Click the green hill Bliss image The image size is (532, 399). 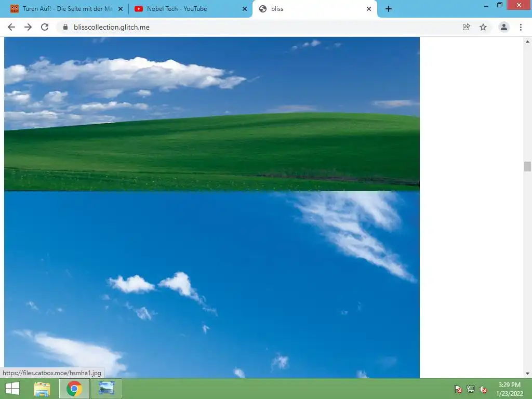pyautogui.click(x=212, y=114)
